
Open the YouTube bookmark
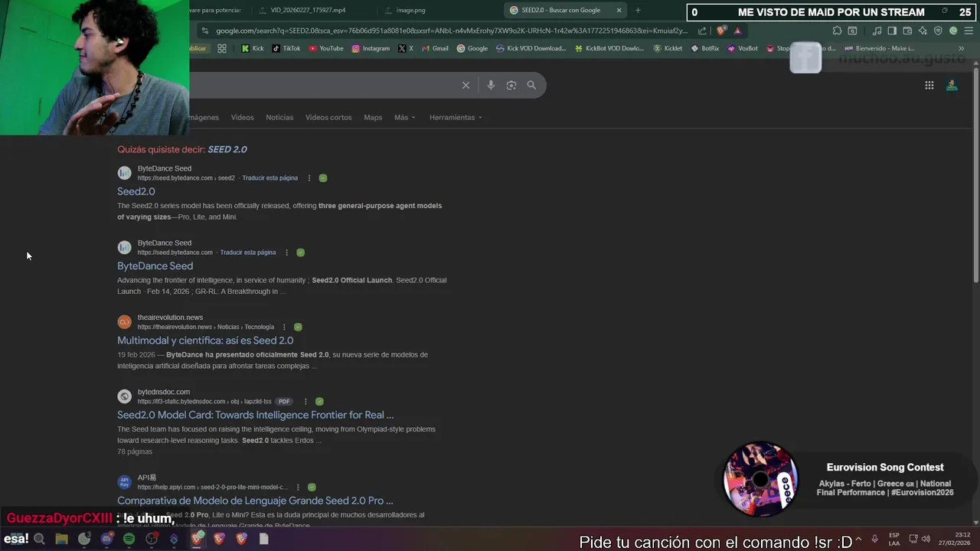click(x=326, y=48)
